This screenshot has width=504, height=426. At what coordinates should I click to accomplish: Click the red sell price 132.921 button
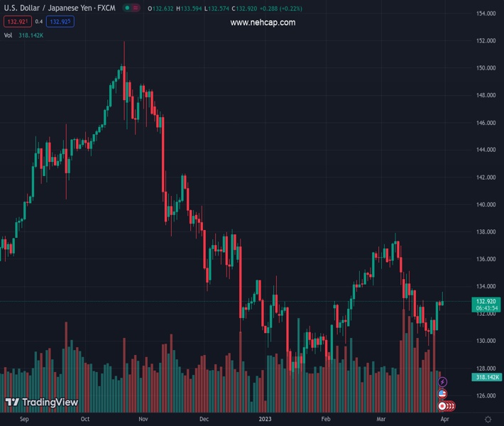coord(16,22)
